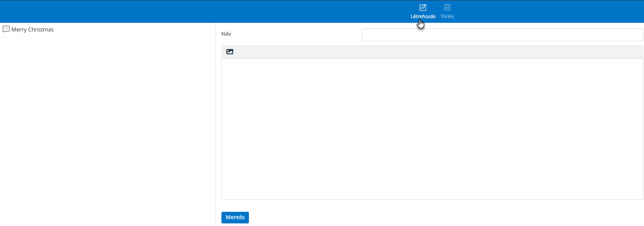
Task: Click the insert image icon in editor toolbar
Action: click(x=230, y=52)
